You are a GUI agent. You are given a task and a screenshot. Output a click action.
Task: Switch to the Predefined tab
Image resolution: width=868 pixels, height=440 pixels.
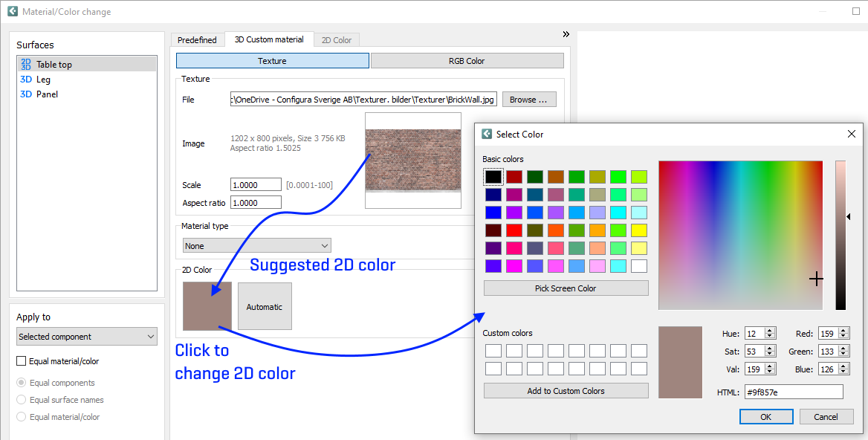click(x=197, y=39)
